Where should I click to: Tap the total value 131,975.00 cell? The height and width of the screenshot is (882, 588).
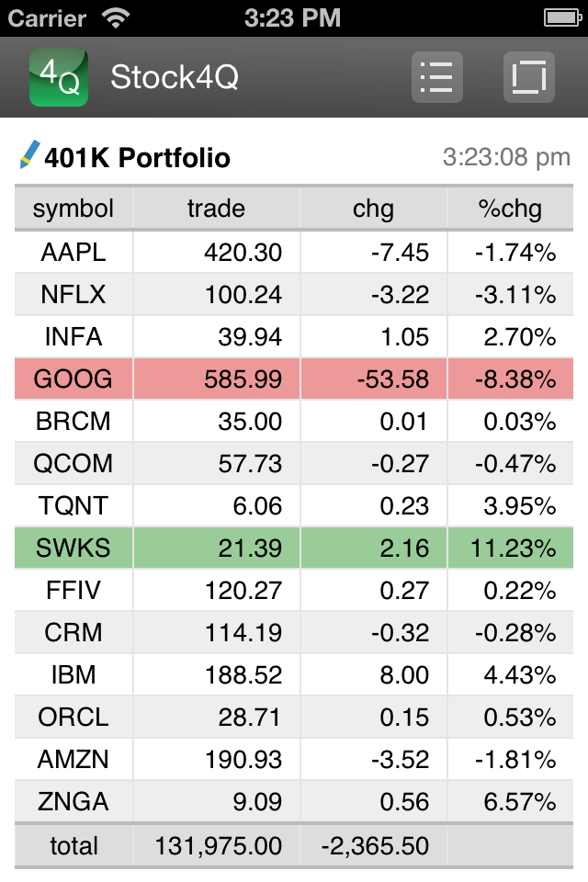tap(219, 846)
